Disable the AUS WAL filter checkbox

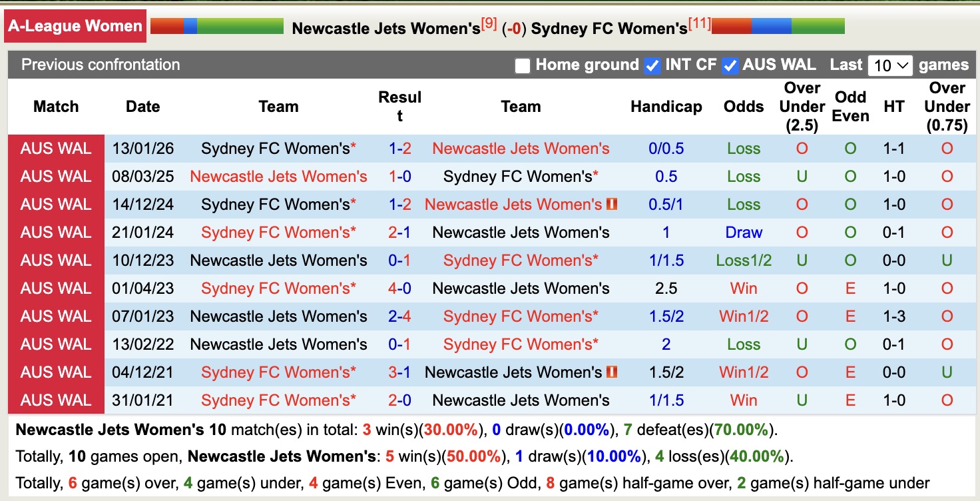(730, 65)
